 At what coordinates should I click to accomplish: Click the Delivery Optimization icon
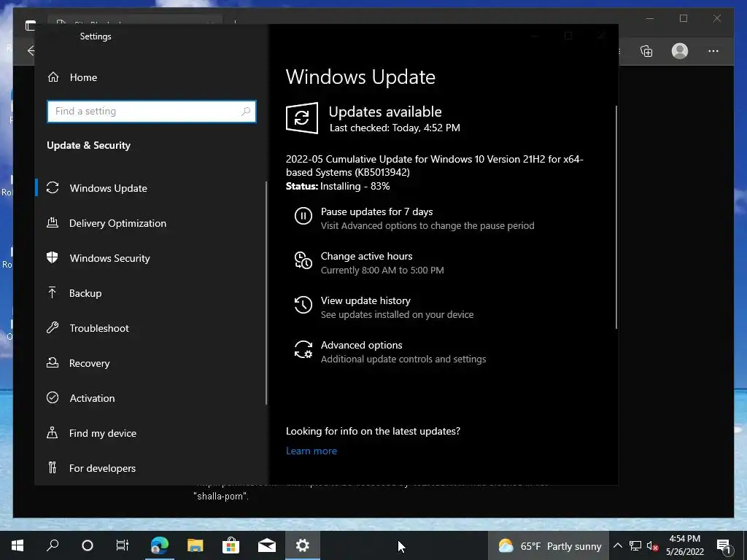click(x=53, y=222)
